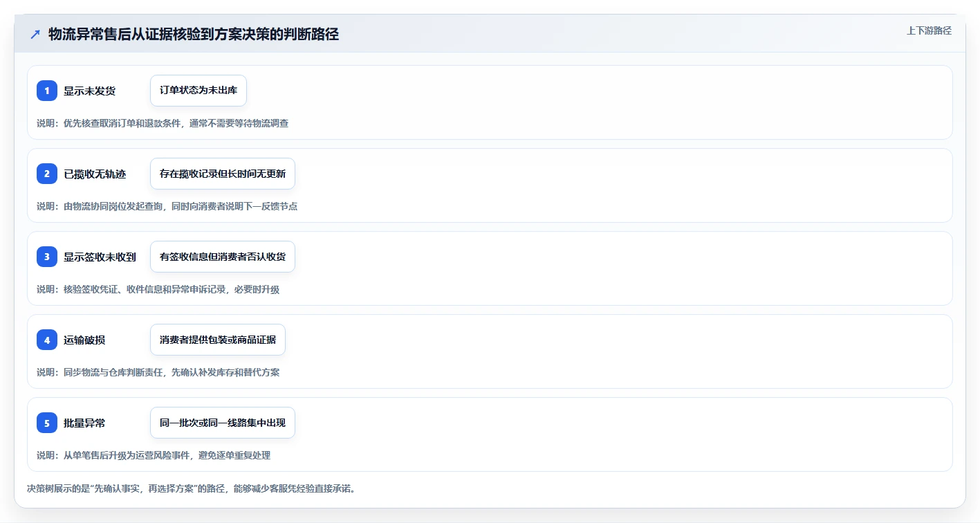Click the 存在揽收记录但长时间无更新 condition chip
The height and width of the screenshot is (523, 980).
click(x=223, y=174)
